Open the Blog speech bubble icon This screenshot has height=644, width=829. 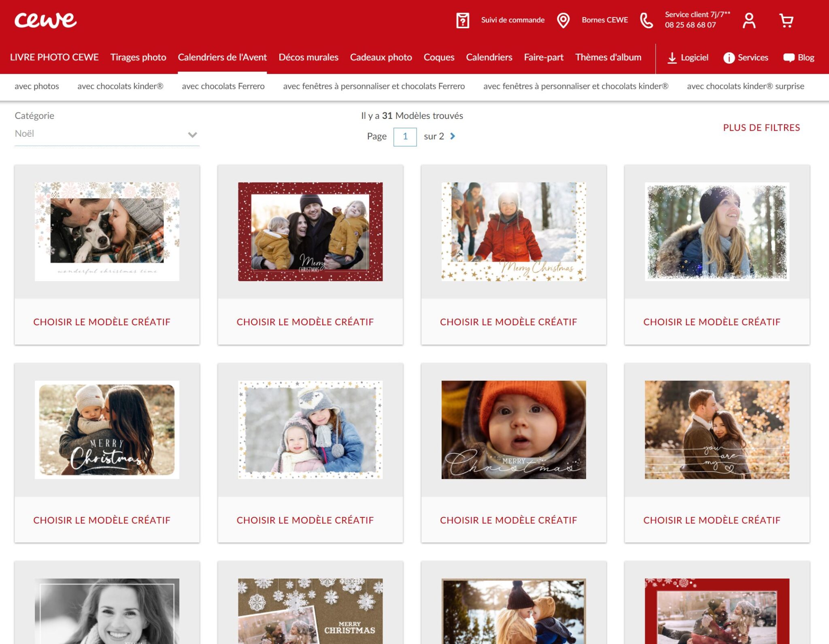tap(789, 58)
